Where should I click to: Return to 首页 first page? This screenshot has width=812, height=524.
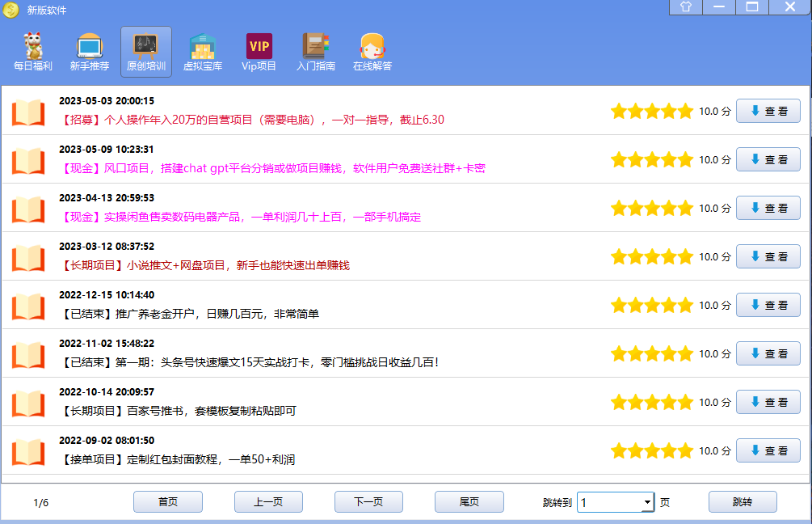168,502
